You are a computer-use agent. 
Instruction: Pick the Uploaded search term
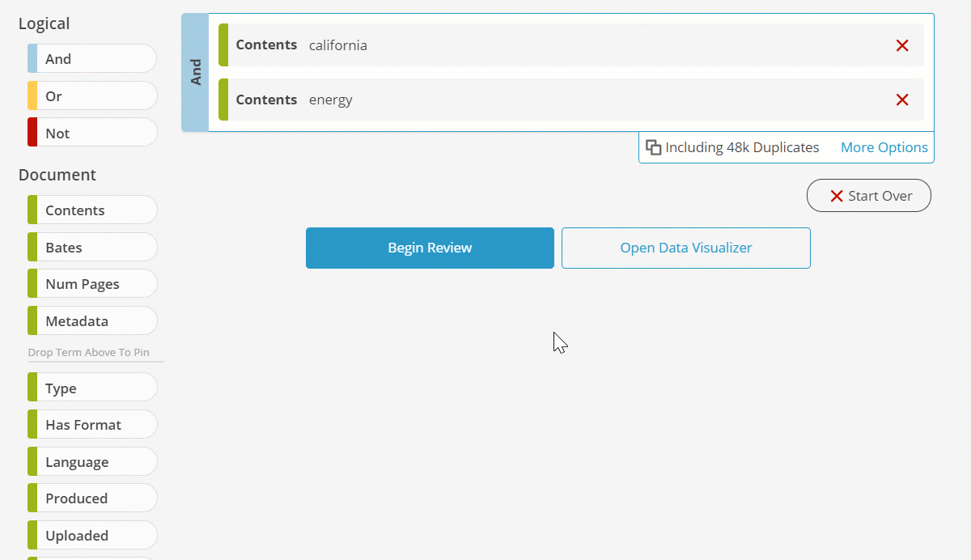(92, 536)
